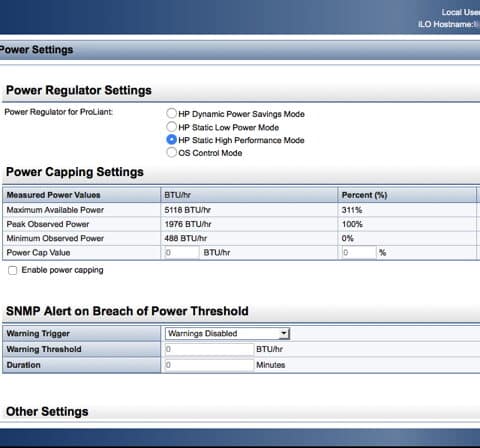The height and width of the screenshot is (448, 480).
Task: Click the '0%' percent value
Action: (x=347, y=238)
